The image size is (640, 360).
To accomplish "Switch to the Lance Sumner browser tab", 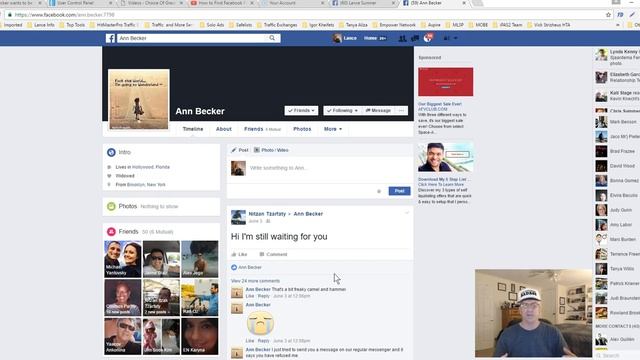I will [x=363, y=3].
